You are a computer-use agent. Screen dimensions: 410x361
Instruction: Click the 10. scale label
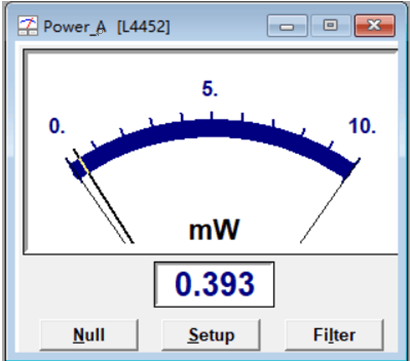click(x=362, y=126)
